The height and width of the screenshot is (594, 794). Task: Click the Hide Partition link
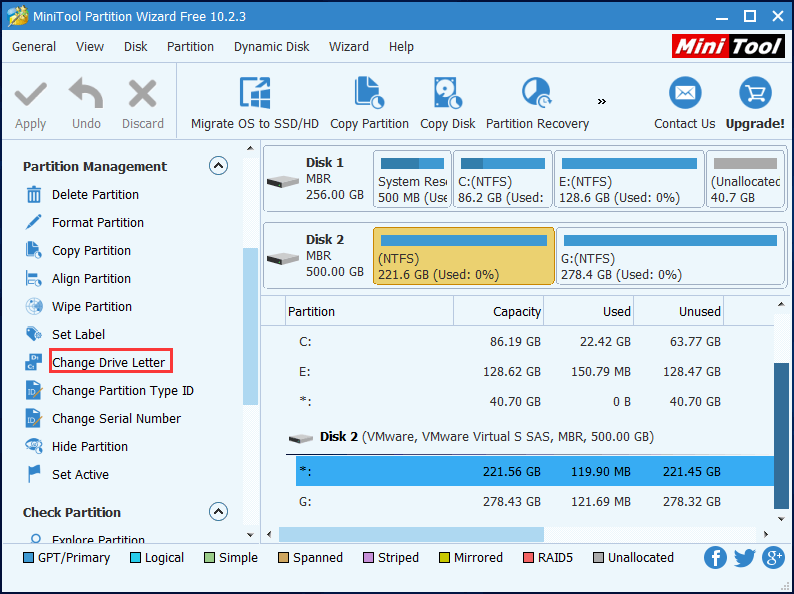click(90, 446)
